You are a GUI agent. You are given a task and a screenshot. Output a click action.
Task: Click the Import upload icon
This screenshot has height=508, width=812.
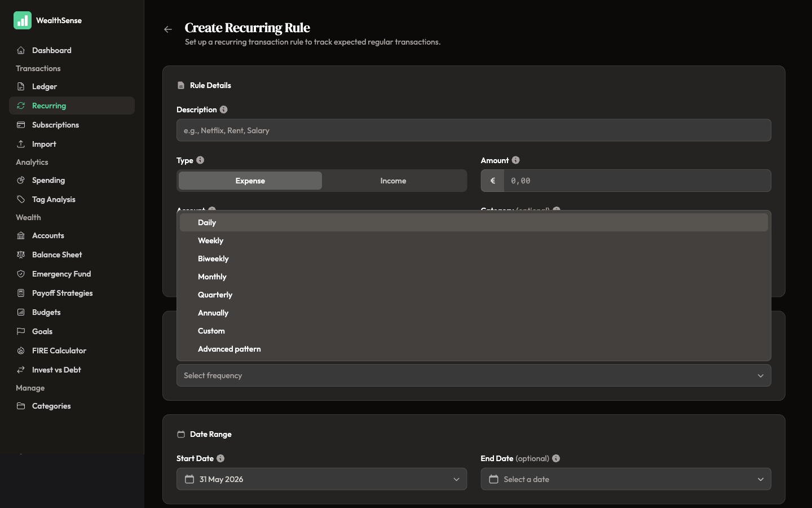coord(21,144)
